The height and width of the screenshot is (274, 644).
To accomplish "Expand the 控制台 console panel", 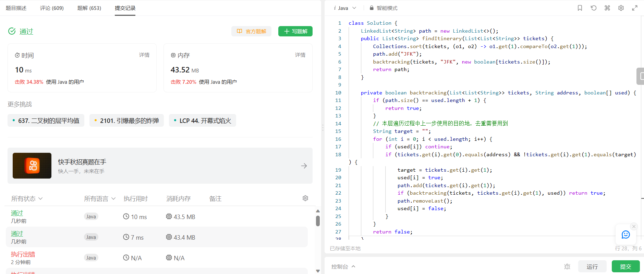I will tap(343, 266).
